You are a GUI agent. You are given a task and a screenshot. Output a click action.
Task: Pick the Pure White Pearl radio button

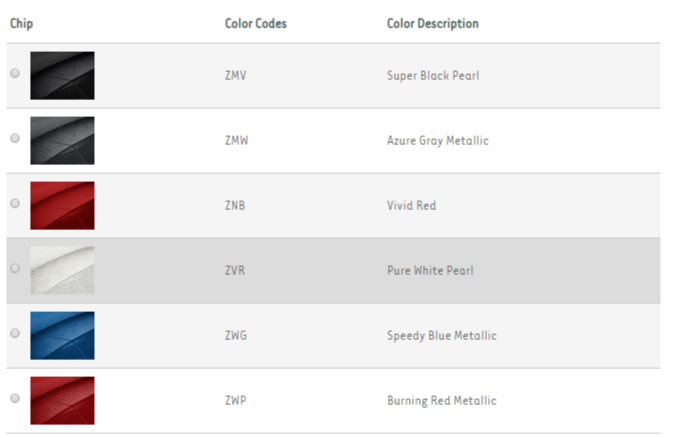click(x=14, y=268)
